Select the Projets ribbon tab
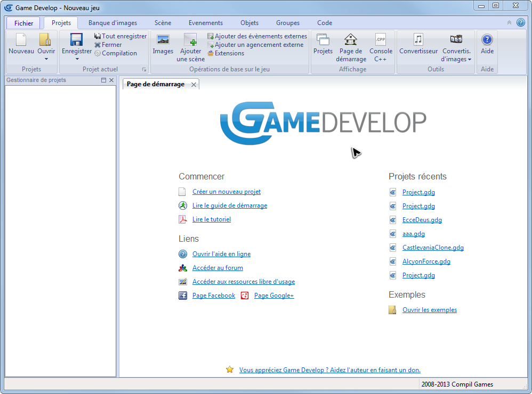532x394 pixels. pos(61,23)
